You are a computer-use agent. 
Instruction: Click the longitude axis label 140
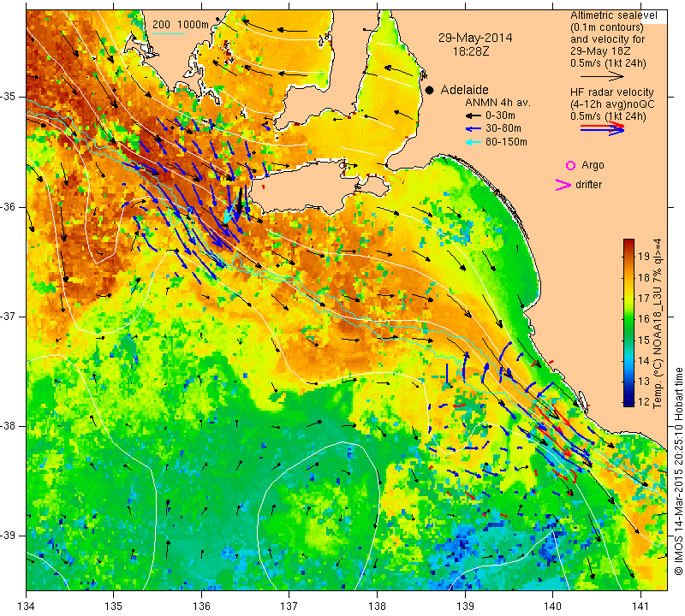point(552,607)
